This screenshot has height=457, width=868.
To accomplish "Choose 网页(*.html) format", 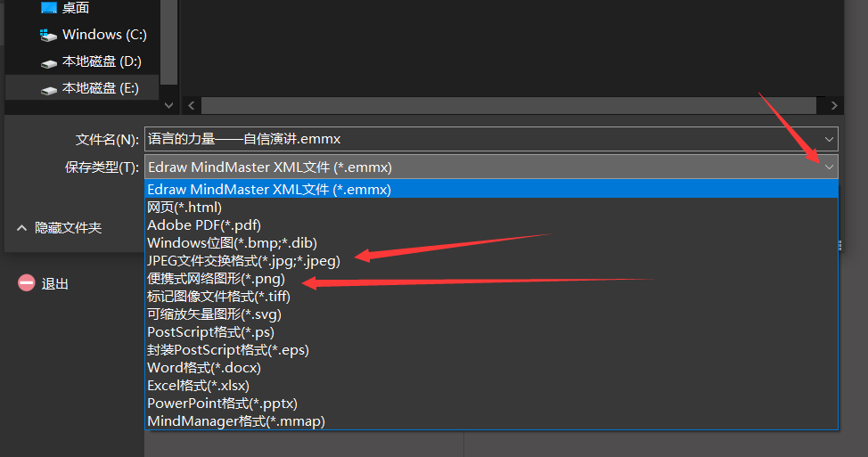I will click(492, 208).
